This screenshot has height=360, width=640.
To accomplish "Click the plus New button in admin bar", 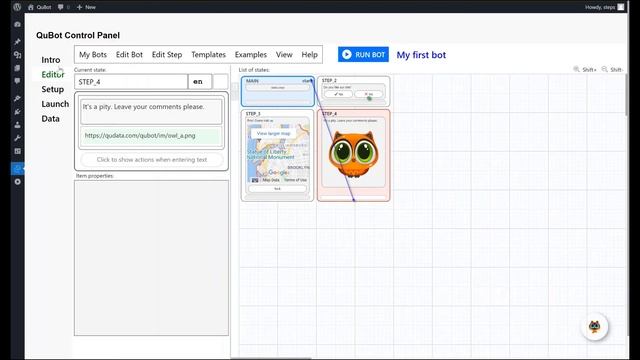I will click(86, 7).
